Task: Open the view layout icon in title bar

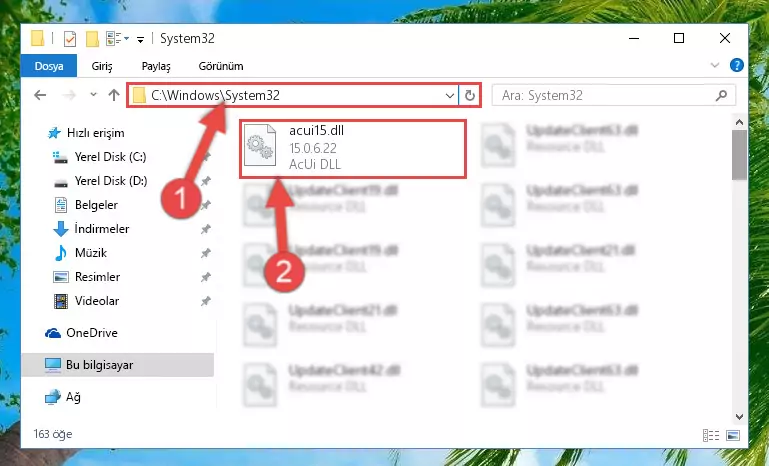Action: (x=114, y=38)
